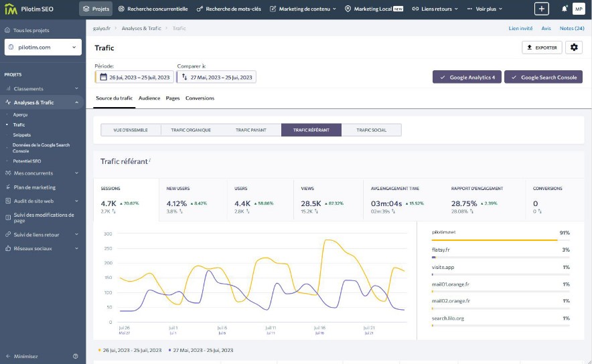Click the home icon beside Tous les projets
The height and width of the screenshot is (364, 592).
click(7, 30)
